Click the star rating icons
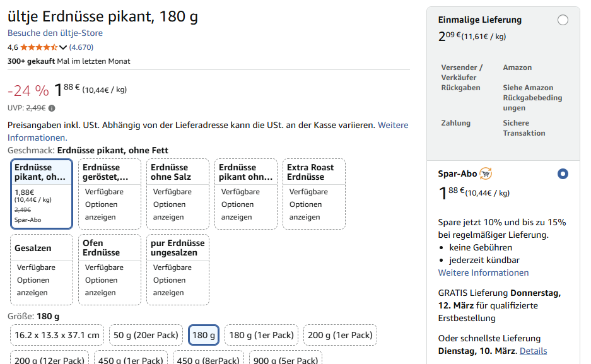This screenshot has width=591, height=364. click(38, 47)
